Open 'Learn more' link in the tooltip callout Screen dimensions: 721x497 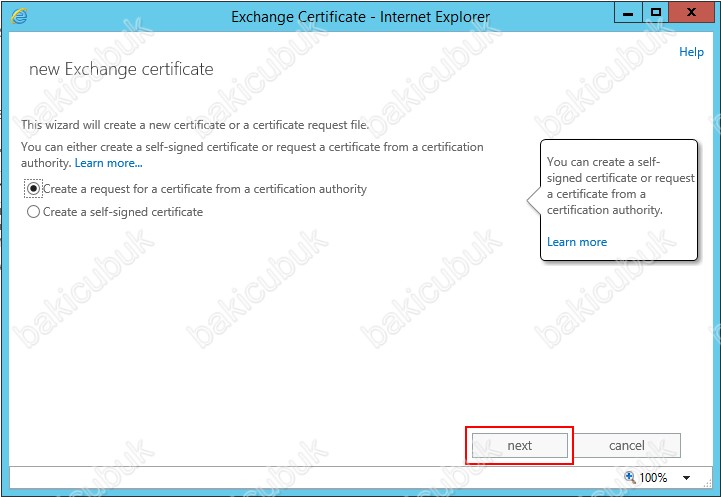pos(577,242)
